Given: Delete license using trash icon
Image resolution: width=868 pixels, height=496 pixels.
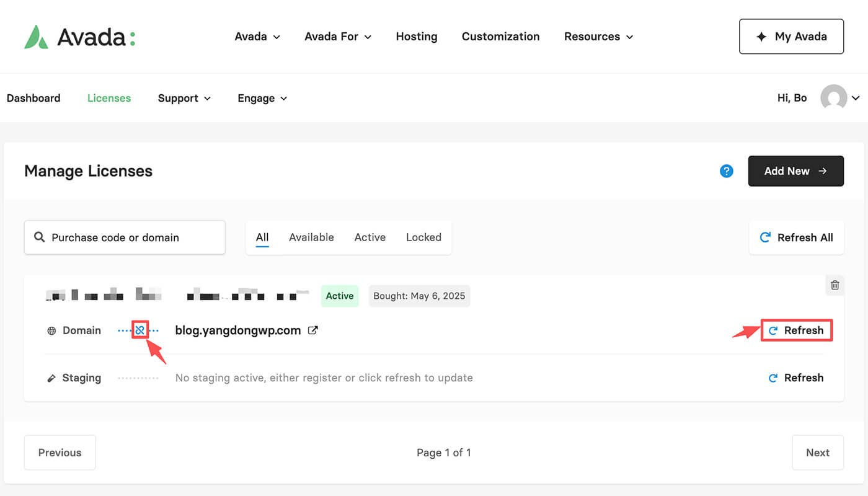Looking at the screenshot, I should point(835,285).
